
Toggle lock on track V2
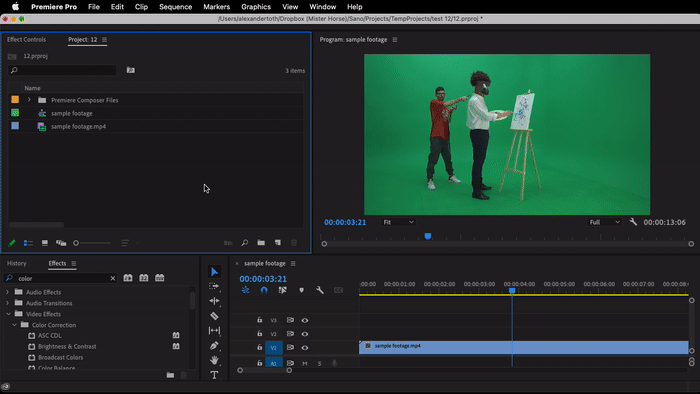pyautogui.click(x=259, y=333)
